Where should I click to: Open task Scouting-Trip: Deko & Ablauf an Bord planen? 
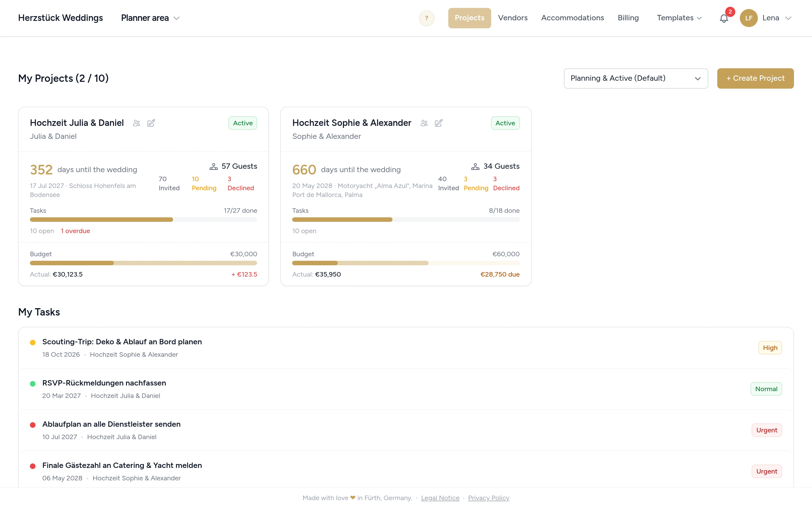(122, 342)
